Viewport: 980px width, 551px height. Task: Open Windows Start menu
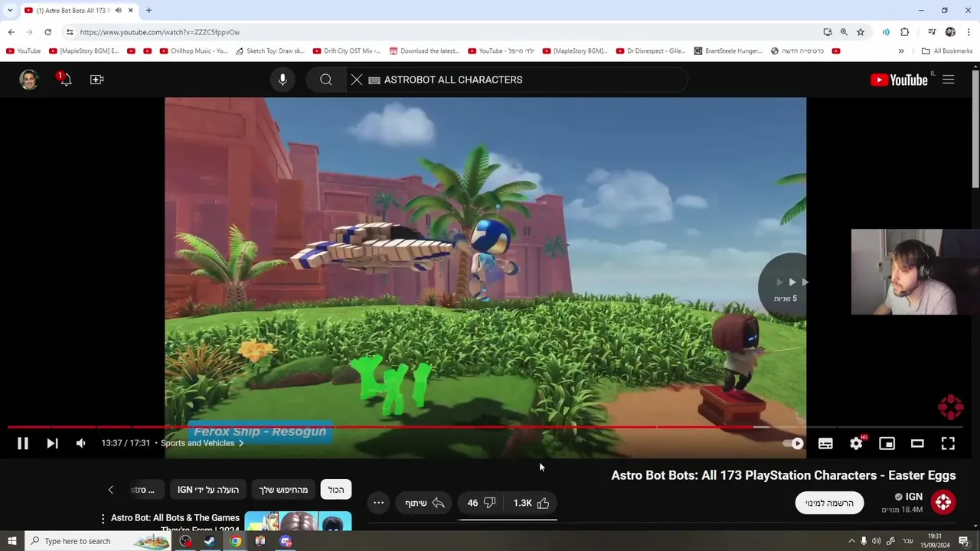pos(12,541)
